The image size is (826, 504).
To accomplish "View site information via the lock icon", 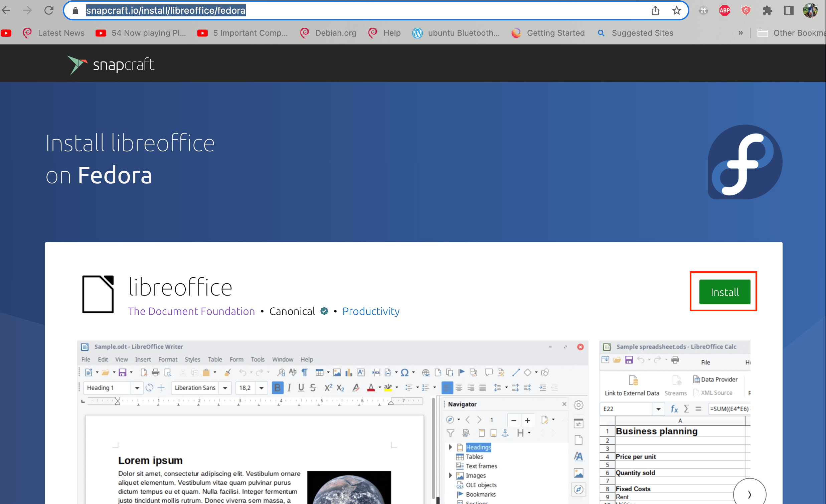I will [75, 11].
